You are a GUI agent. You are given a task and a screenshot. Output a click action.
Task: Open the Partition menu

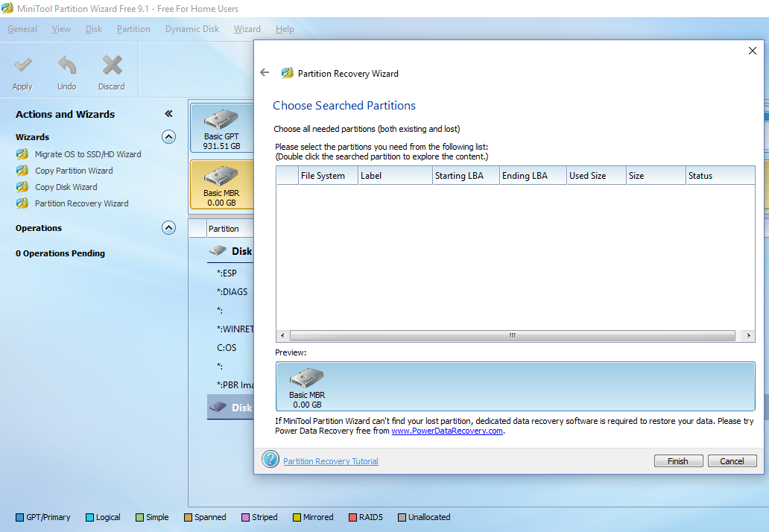(x=133, y=29)
